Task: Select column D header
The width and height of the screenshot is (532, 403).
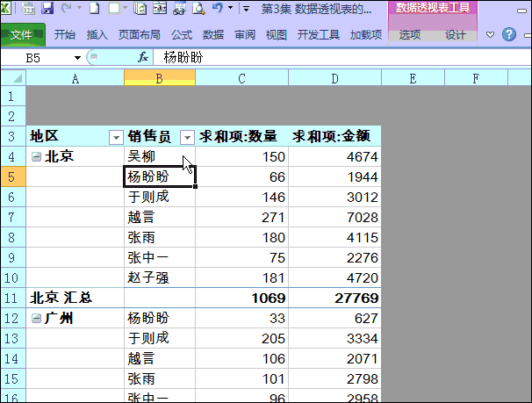Action: [x=334, y=78]
